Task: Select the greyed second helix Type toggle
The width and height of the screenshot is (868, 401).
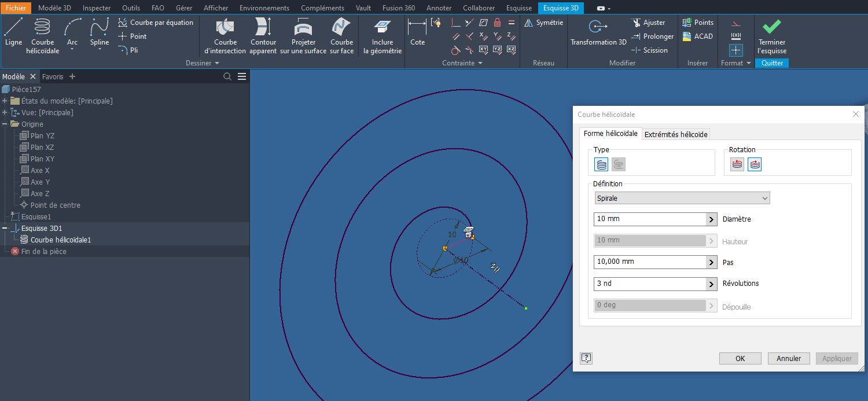Action: (619, 165)
